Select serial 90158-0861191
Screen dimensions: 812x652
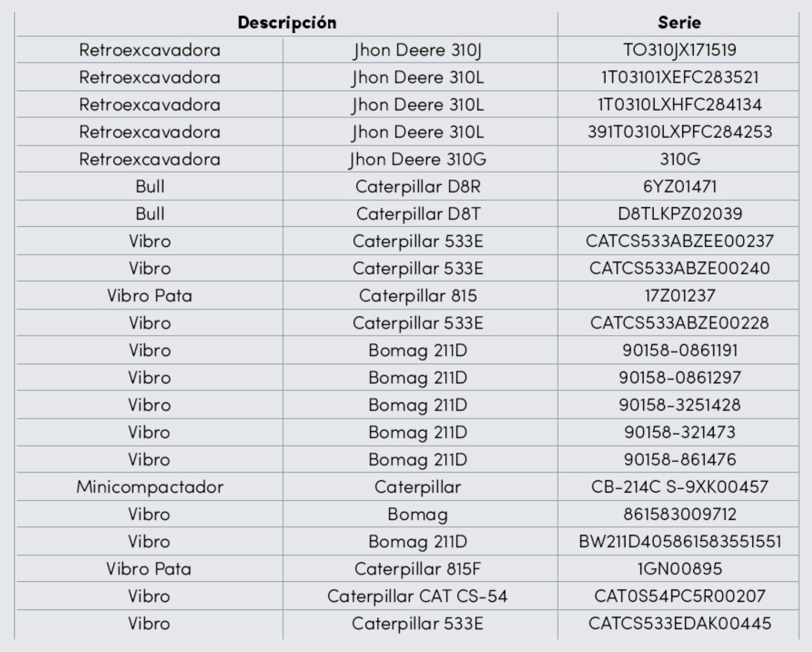tap(679, 350)
